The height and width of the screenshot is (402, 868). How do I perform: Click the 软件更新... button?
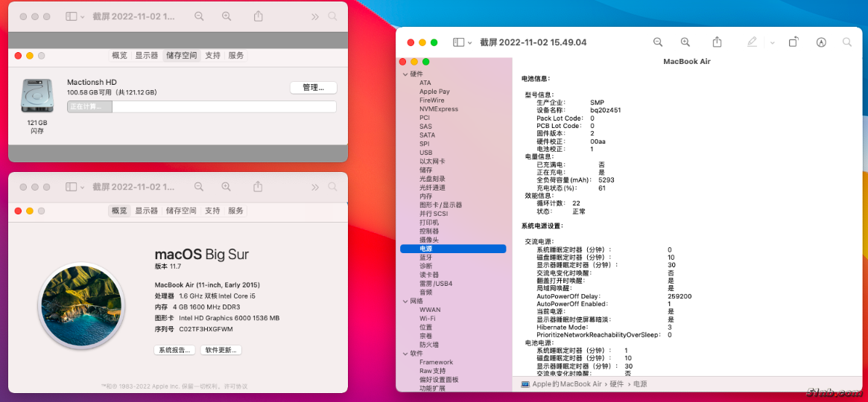[x=221, y=350]
